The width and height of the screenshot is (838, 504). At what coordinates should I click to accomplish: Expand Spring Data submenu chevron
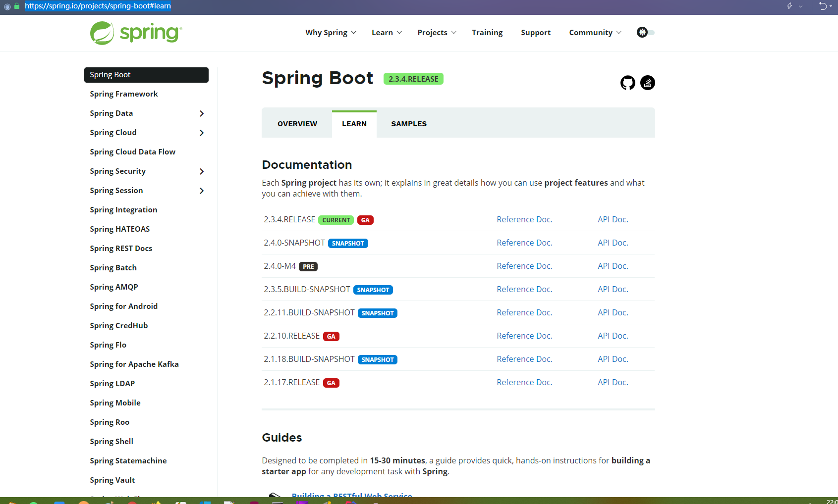click(202, 113)
